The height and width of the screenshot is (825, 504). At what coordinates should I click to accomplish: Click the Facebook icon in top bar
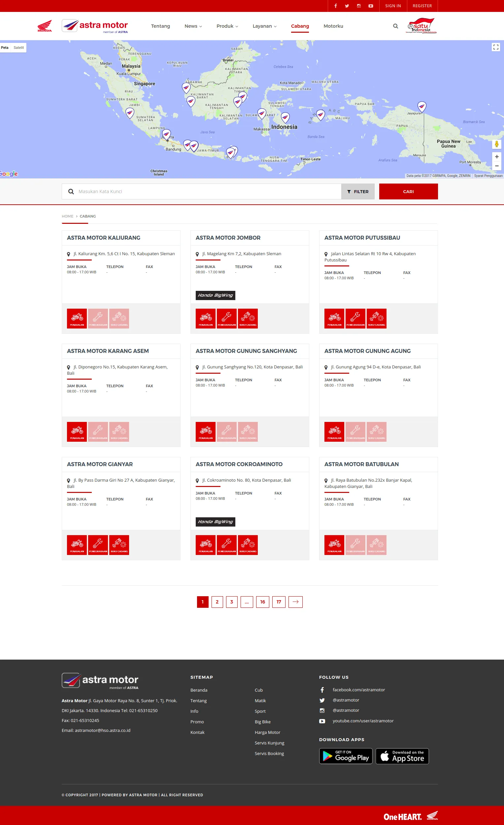pyautogui.click(x=335, y=6)
